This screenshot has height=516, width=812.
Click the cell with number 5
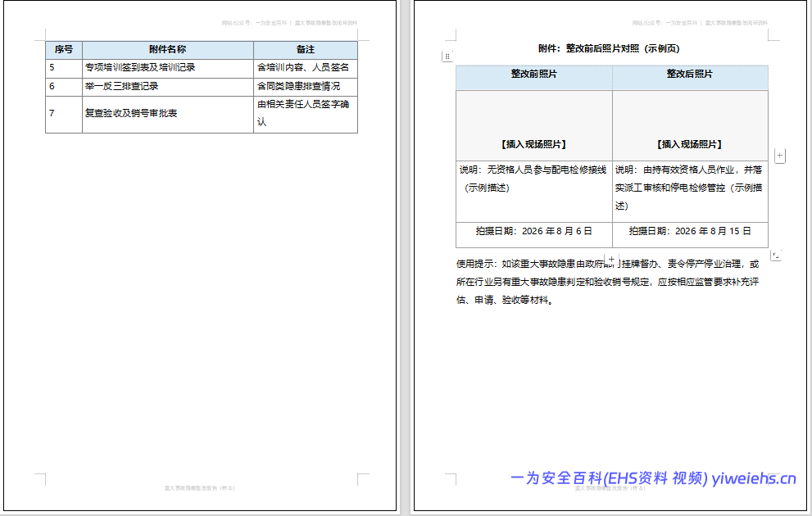click(x=64, y=68)
